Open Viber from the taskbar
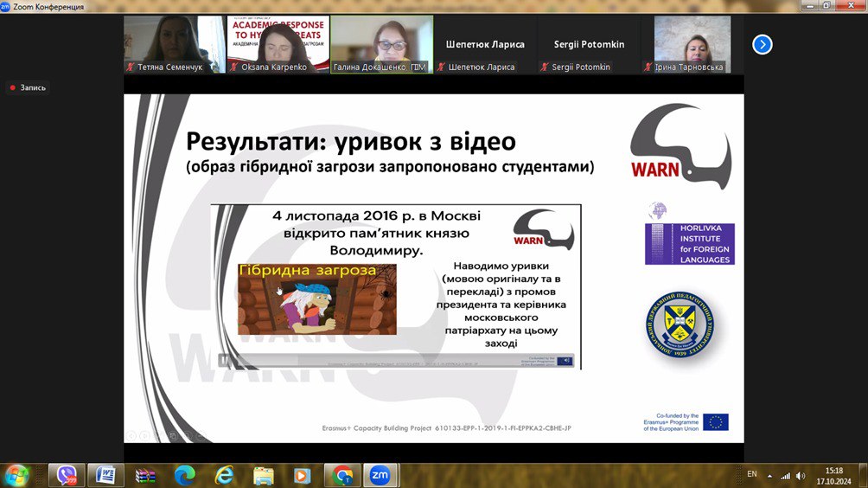The width and height of the screenshot is (868, 488). point(67,475)
